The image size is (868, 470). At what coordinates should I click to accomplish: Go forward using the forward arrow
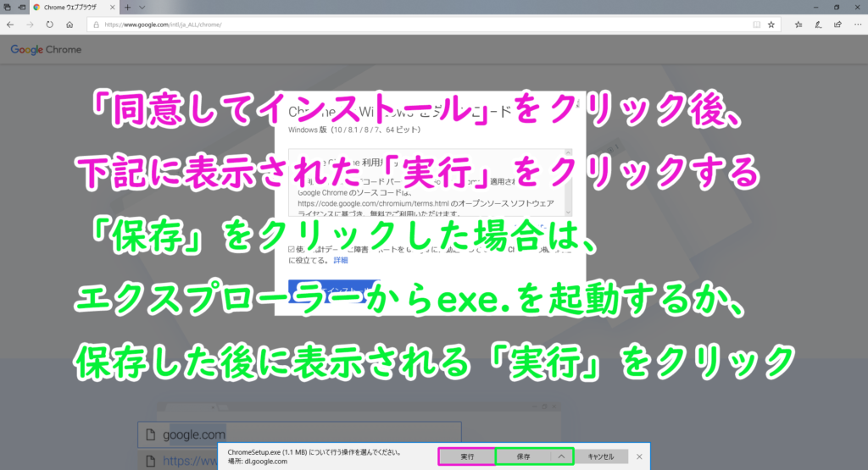click(x=30, y=25)
